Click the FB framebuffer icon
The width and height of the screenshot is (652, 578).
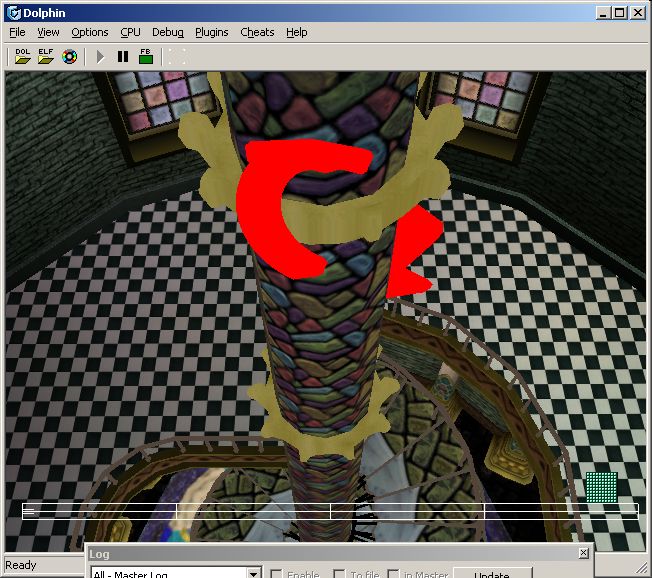coord(146,57)
